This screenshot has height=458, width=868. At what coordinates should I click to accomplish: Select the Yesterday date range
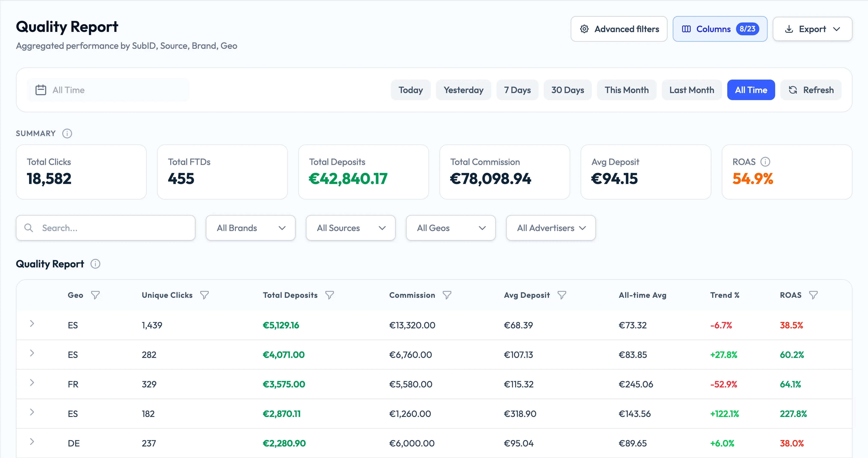pyautogui.click(x=464, y=90)
